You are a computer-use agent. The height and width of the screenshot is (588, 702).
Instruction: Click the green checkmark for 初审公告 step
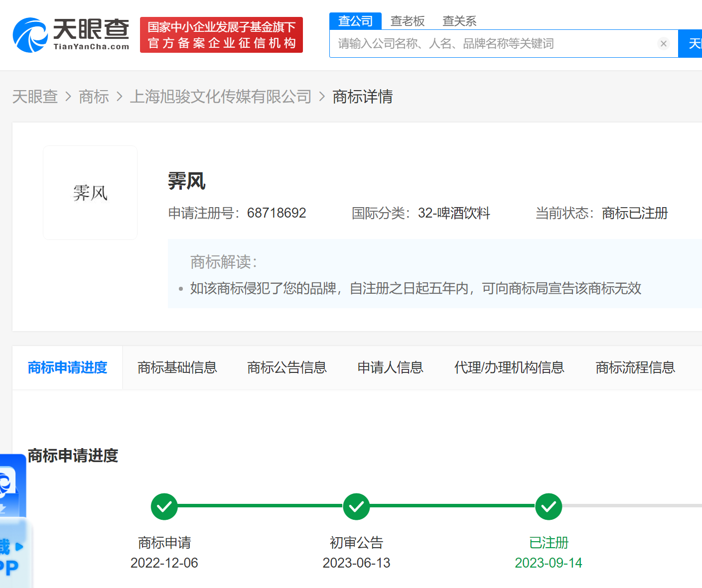356,506
